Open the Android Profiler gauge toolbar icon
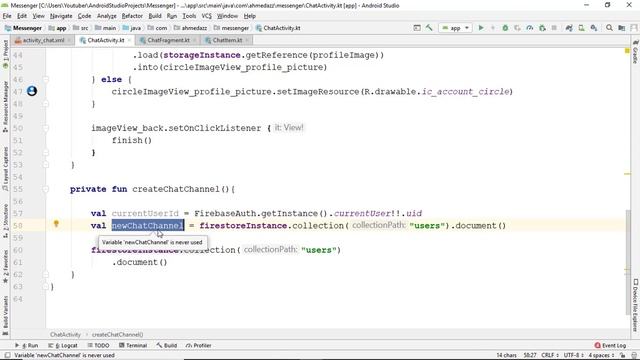The height and width of the screenshot is (360, 640). coord(529,28)
